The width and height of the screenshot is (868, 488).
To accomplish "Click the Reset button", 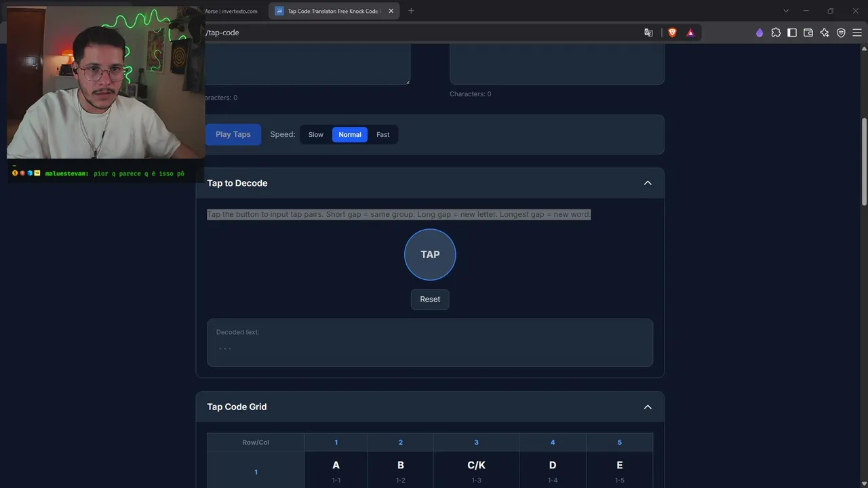I will tap(430, 299).
